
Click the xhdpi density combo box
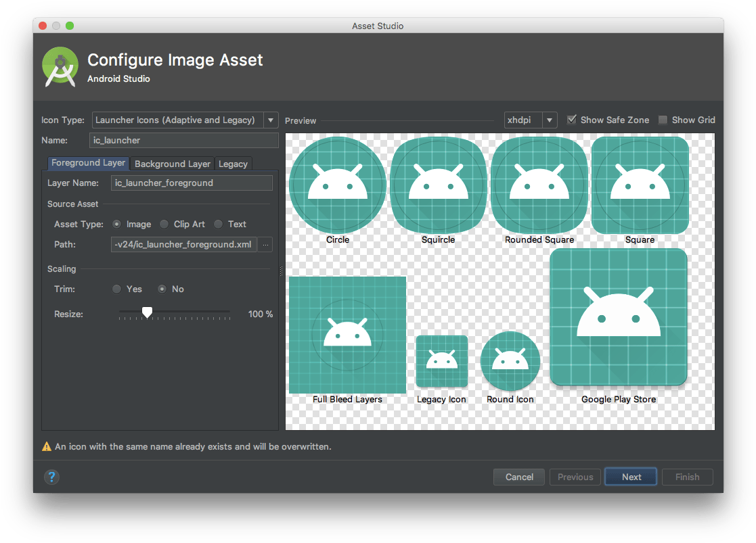tap(531, 120)
